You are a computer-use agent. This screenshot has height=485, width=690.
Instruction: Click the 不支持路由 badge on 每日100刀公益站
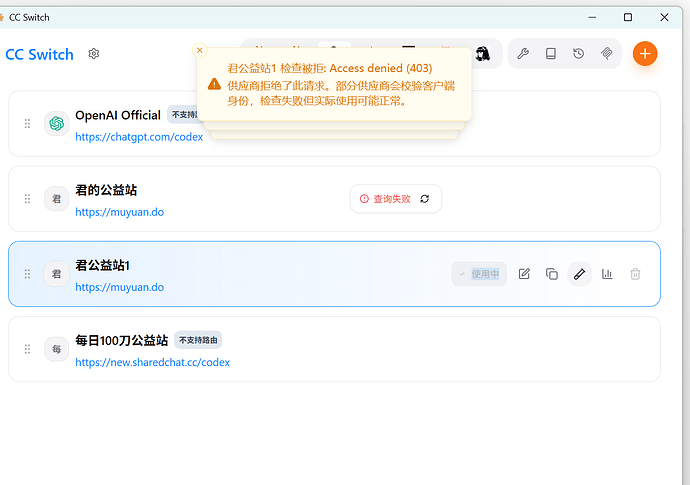198,340
